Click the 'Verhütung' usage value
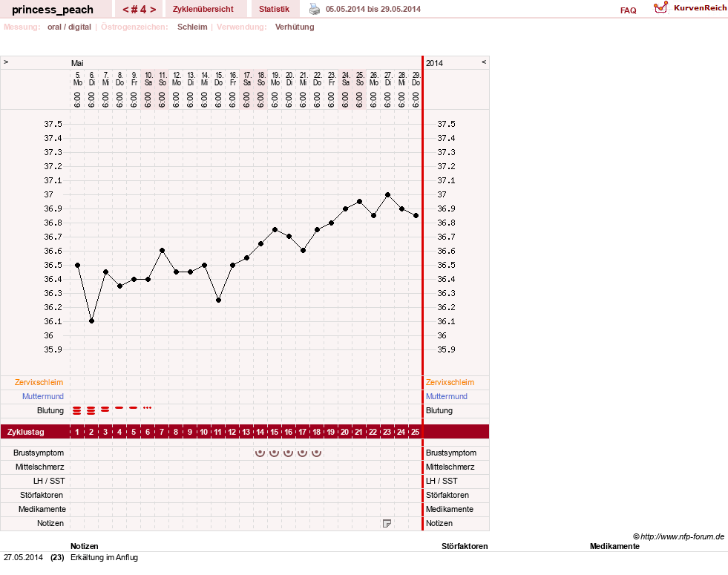 (295, 27)
